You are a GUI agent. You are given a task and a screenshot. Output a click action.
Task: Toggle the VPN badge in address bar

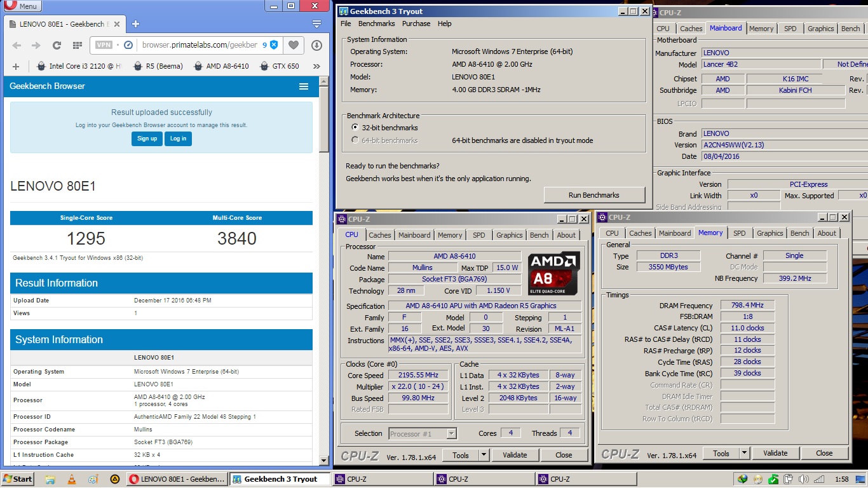[104, 45]
